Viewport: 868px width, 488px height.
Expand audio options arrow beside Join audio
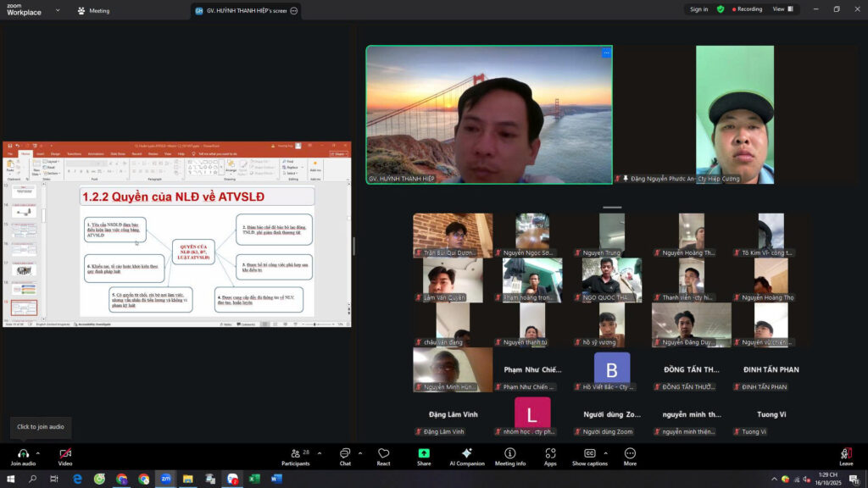pyautogui.click(x=39, y=452)
